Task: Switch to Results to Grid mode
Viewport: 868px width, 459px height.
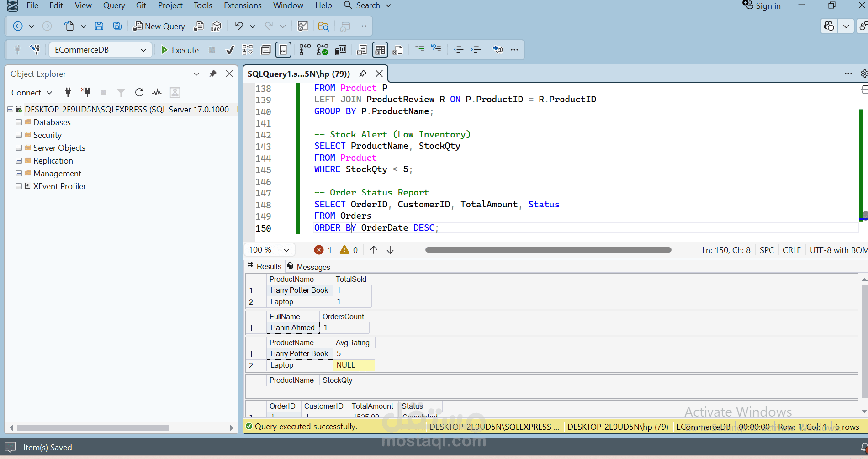Action: point(380,50)
